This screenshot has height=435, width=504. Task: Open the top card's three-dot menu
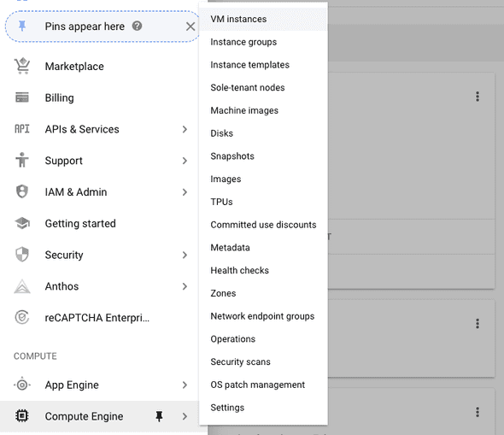click(x=478, y=97)
